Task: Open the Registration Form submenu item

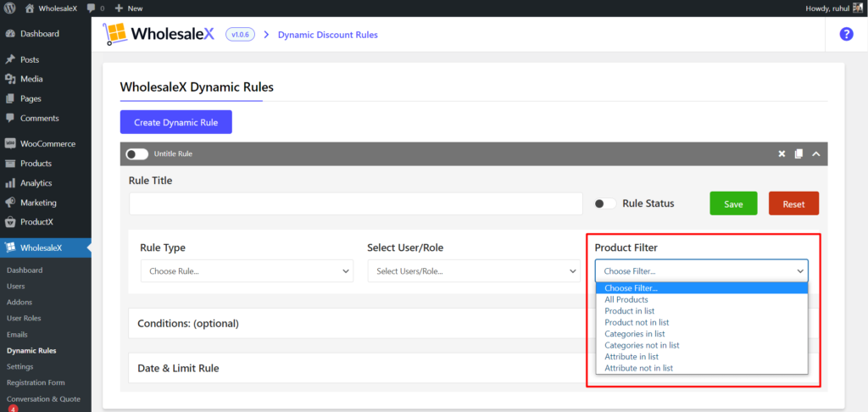Action: [36, 382]
